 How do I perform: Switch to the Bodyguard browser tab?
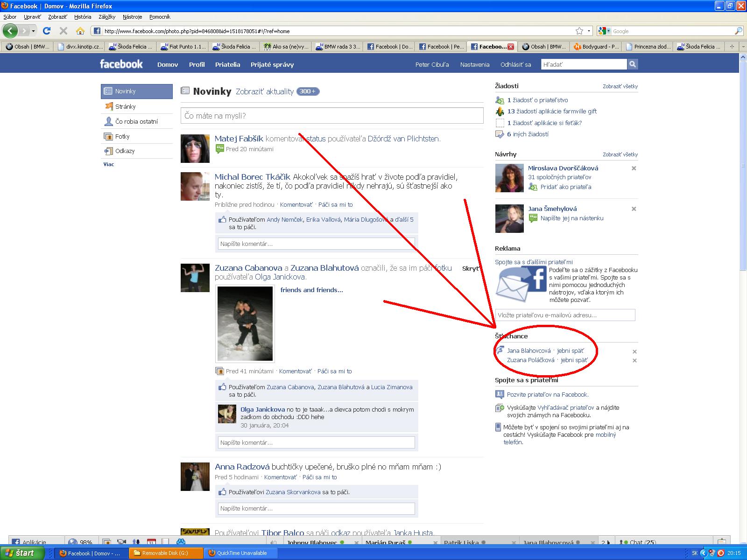coord(596,46)
